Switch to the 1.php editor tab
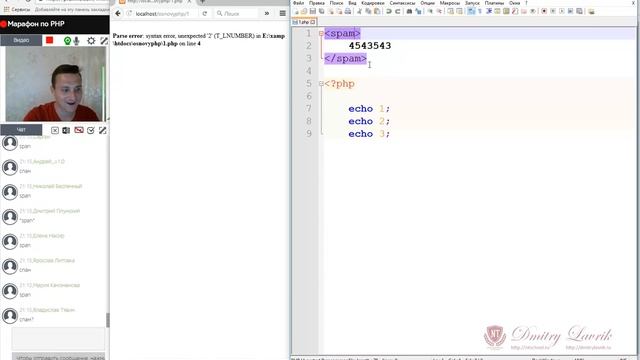 [x=304, y=22]
